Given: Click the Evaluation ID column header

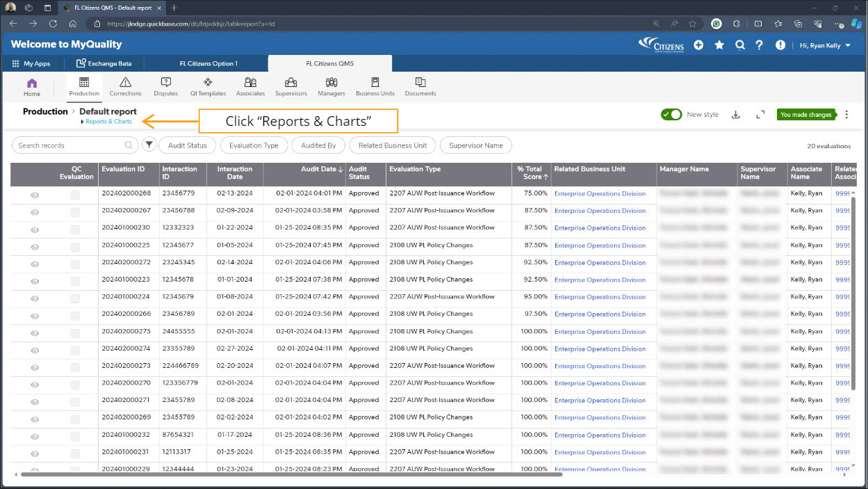Looking at the screenshot, I should [129, 173].
